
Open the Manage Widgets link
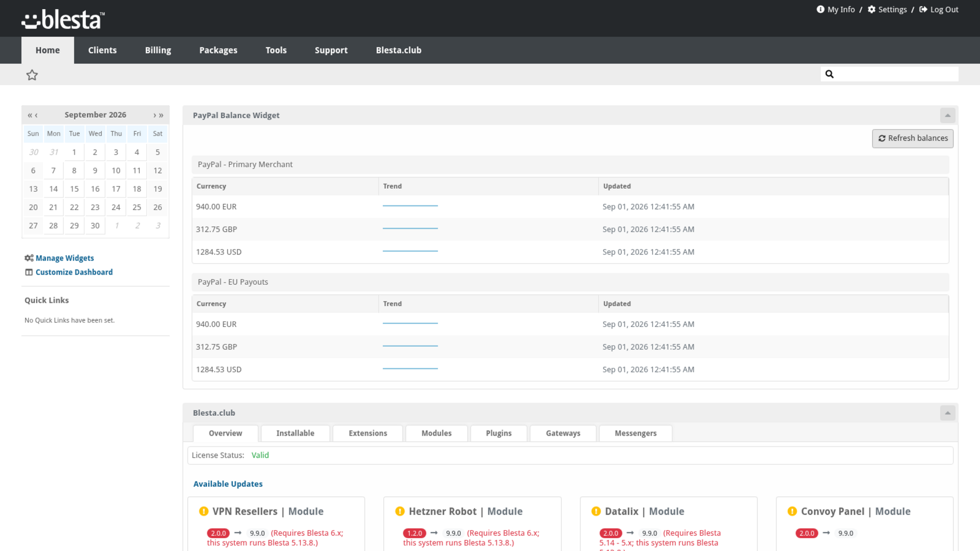pyautogui.click(x=65, y=258)
